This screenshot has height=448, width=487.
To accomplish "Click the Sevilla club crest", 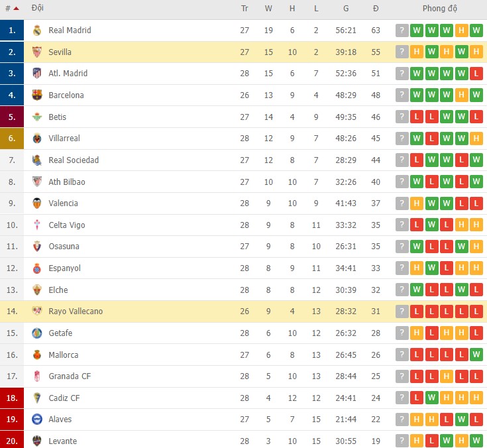I will (x=37, y=52).
